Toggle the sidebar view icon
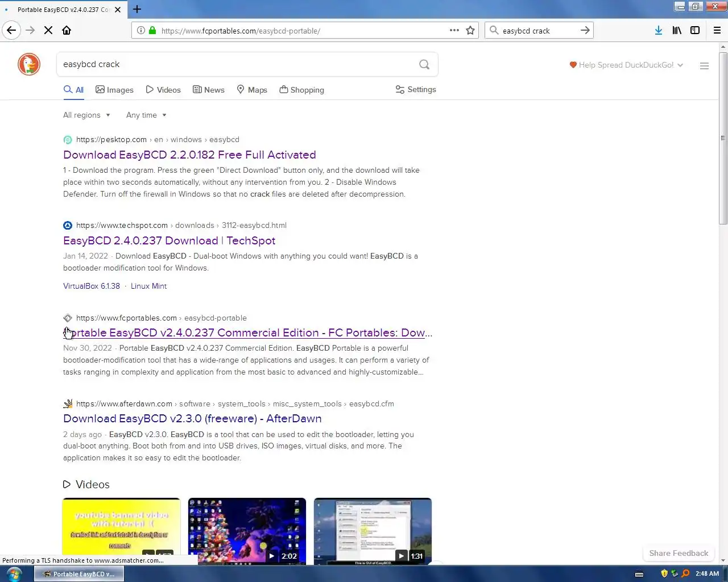 [695, 30]
